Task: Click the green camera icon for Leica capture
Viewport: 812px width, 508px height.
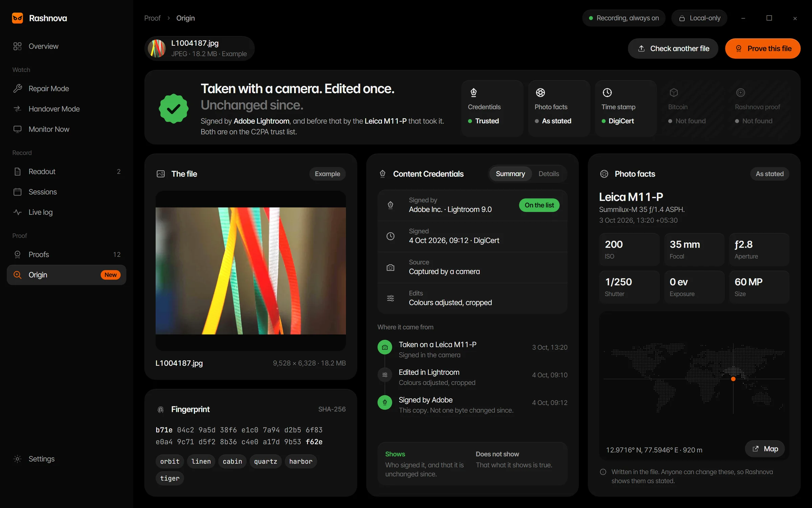Action: 385,347
